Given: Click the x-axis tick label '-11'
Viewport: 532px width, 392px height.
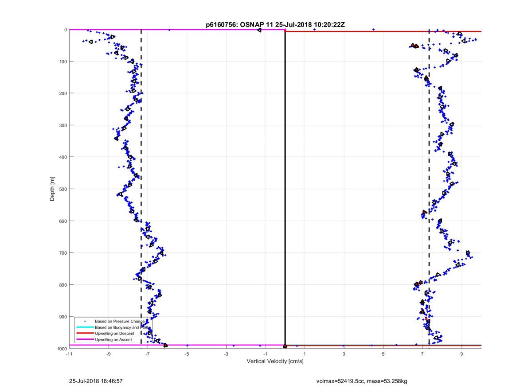Looking at the screenshot, I should [69, 354].
